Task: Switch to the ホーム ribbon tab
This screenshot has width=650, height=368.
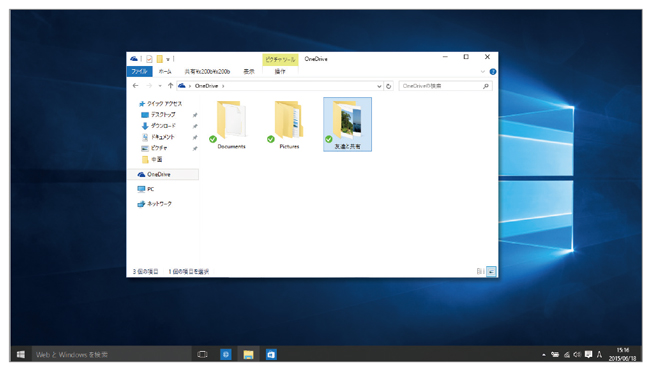Action: click(x=165, y=71)
